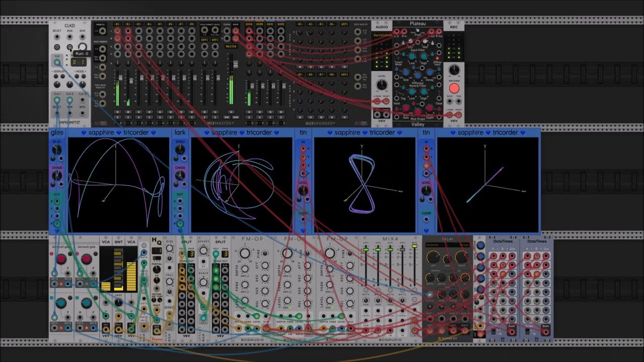The image size is (644, 362).
Task: Toggle the MON button on MixMaster master
Action: pos(236,117)
